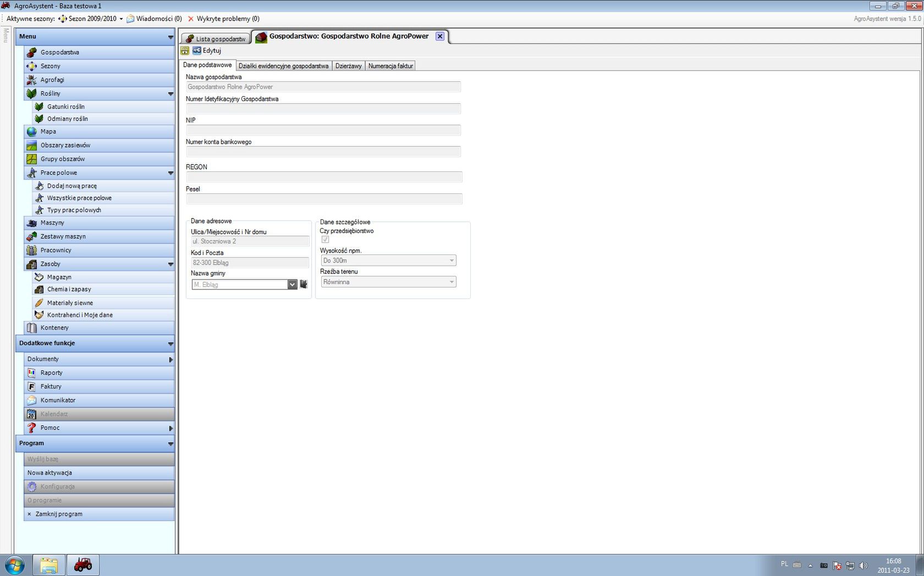Viewport: 924px width, 576px height.
Task: Collapse Dodatkowe funkcje section
Action: point(170,344)
